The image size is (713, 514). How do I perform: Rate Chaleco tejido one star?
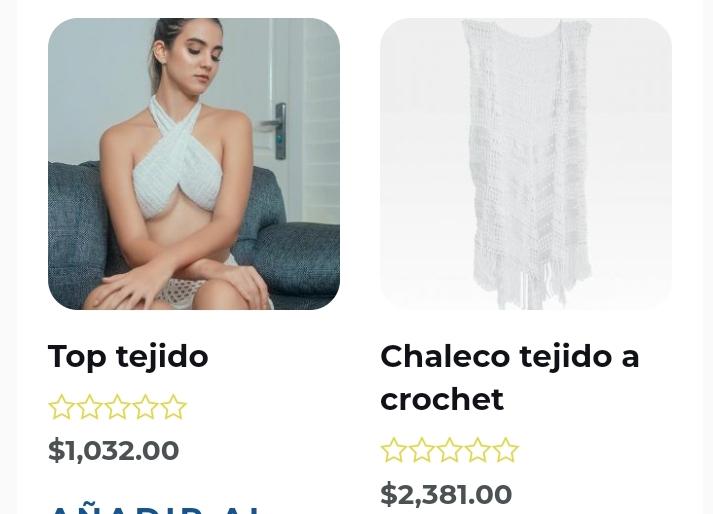(393, 450)
